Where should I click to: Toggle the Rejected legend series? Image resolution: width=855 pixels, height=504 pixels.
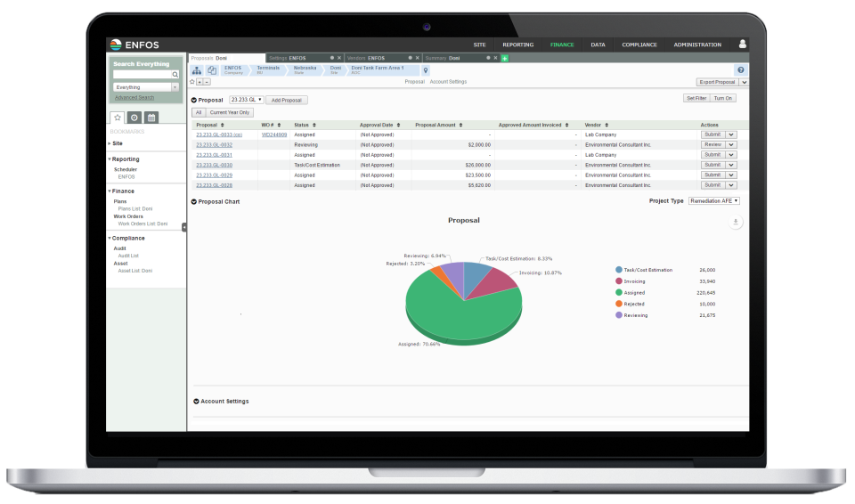pos(630,304)
